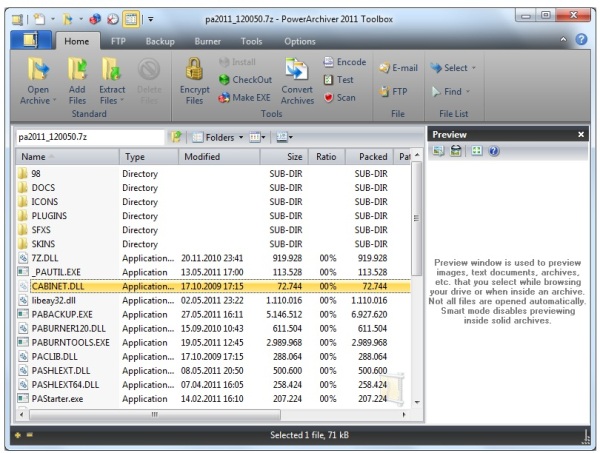600x453 pixels.
Task: Sort by the Packed column header
Action: (x=369, y=156)
